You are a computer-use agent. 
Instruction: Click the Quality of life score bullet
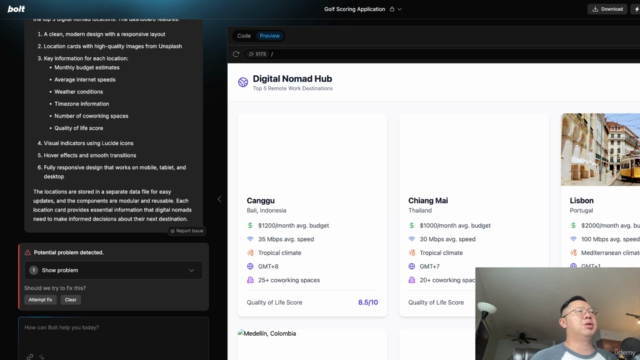[79, 128]
